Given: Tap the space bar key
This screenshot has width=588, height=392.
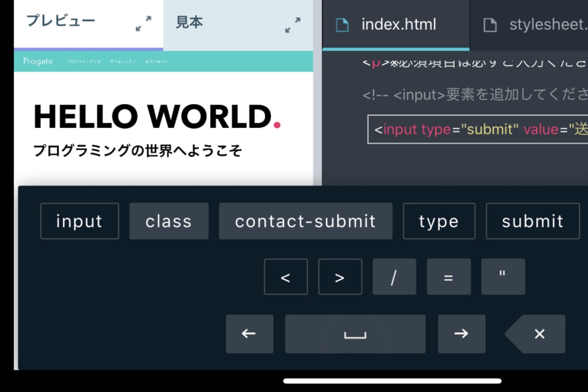Looking at the screenshot, I should [355, 334].
